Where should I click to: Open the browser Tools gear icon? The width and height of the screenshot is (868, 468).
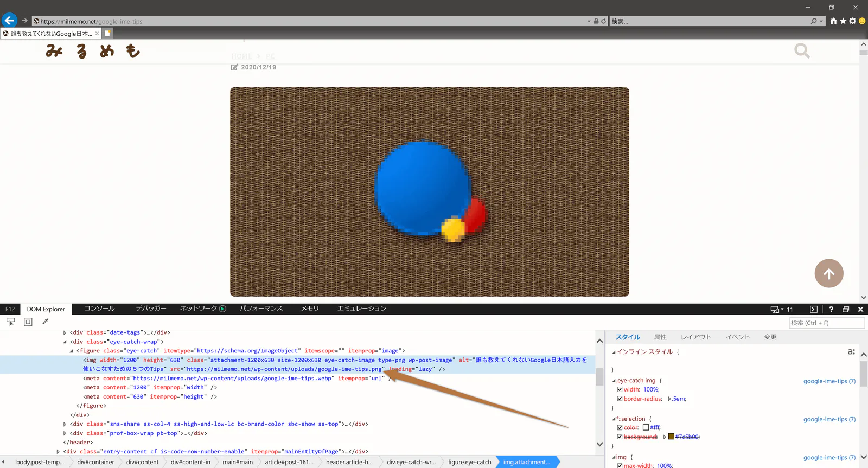[852, 21]
